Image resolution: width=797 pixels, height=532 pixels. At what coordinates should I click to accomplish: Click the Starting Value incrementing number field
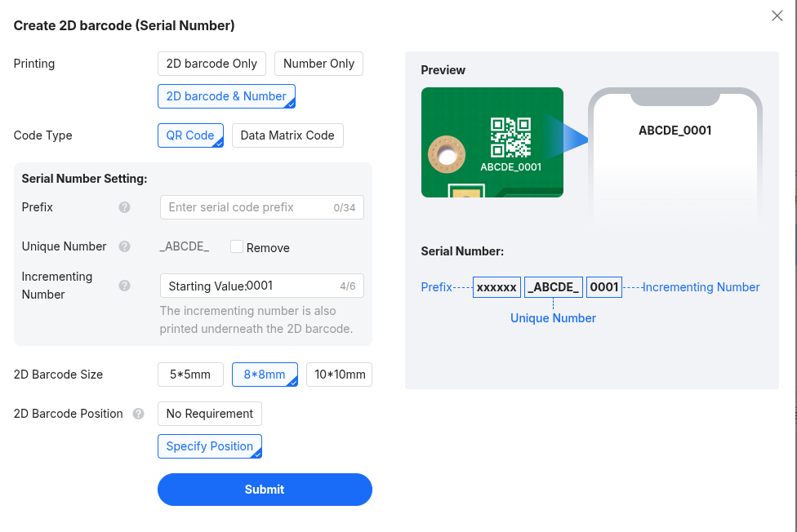tap(262, 286)
